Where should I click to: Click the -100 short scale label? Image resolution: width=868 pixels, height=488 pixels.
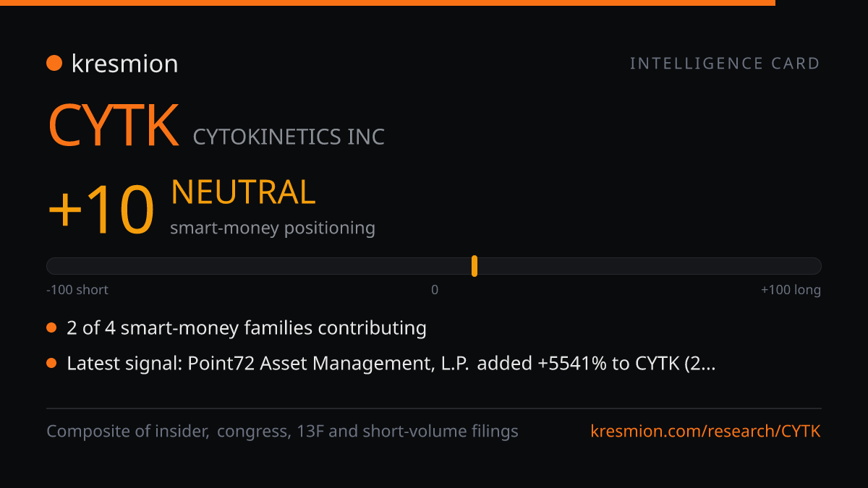point(77,290)
